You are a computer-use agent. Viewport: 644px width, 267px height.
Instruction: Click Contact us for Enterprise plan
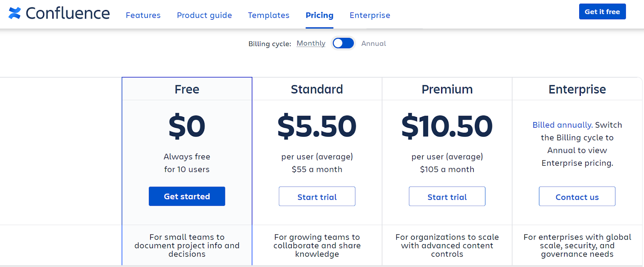577,197
